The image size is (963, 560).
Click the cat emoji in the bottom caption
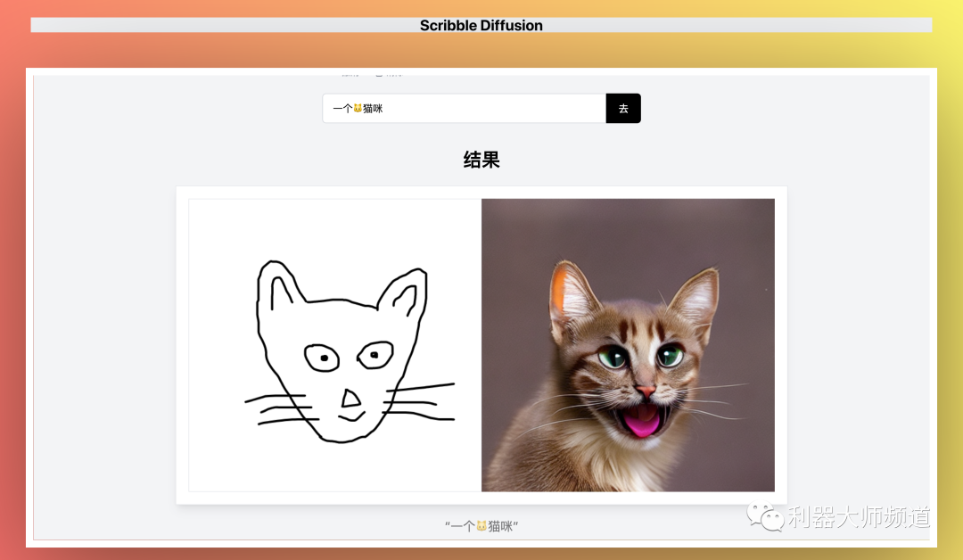pyautogui.click(x=481, y=526)
